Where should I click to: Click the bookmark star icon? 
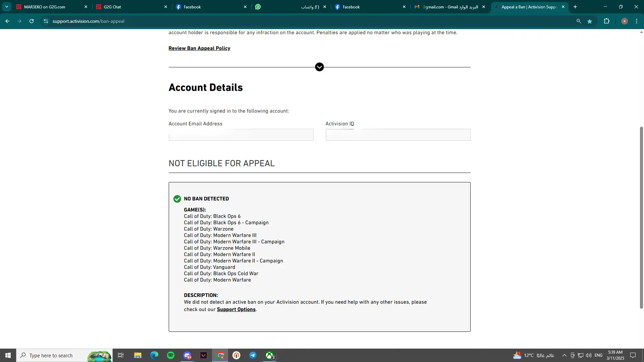tap(590, 21)
